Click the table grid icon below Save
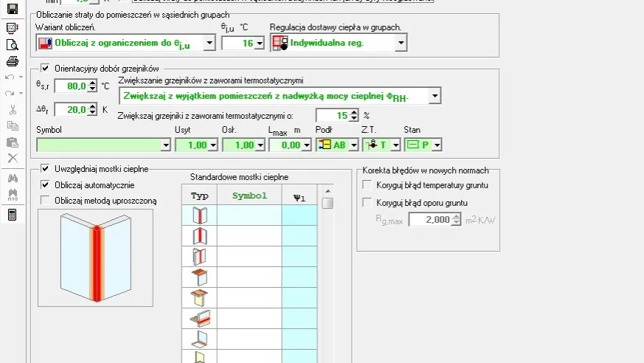Screen dimensions: 644x363 12,28
